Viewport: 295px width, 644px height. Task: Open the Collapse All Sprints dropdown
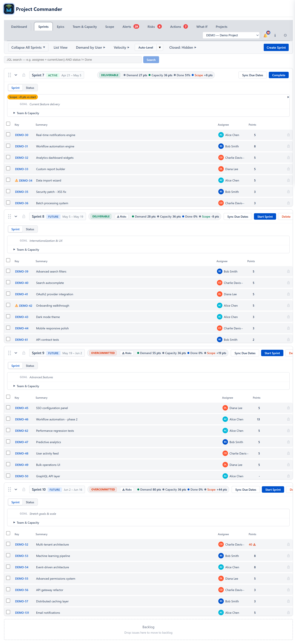tap(28, 47)
